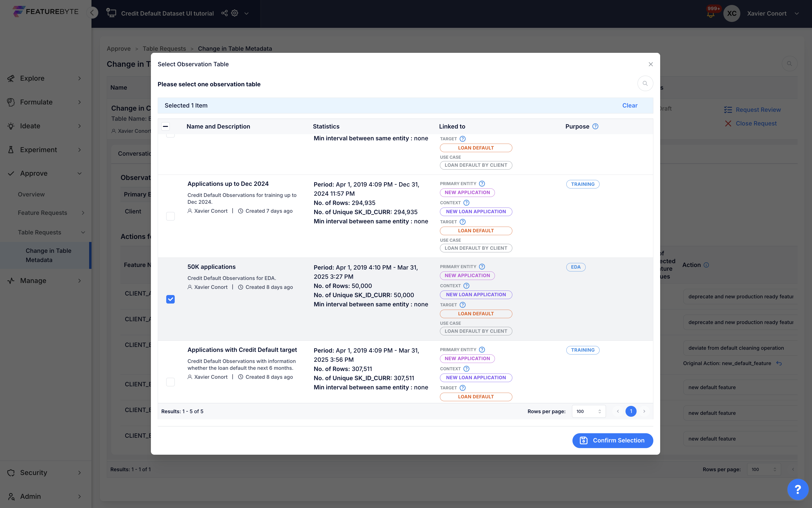Screen dimensions: 812x508
Task: Select the Applications with Credit Default target checkbox
Action: [170, 382]
